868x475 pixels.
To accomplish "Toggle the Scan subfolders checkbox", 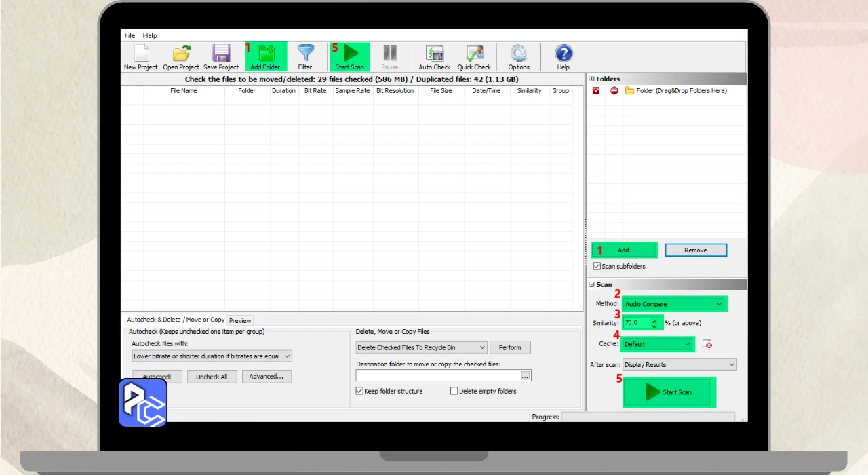I will [x=597, y=267].
